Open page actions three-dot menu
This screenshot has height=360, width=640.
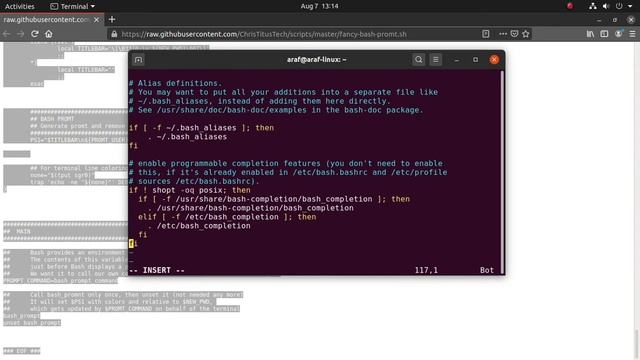(x=503, y=34)
